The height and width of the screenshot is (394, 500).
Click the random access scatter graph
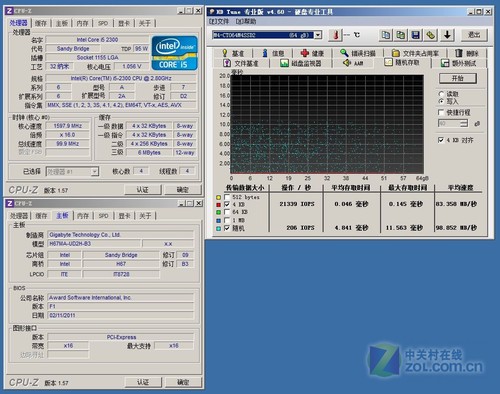coord(327,124)
